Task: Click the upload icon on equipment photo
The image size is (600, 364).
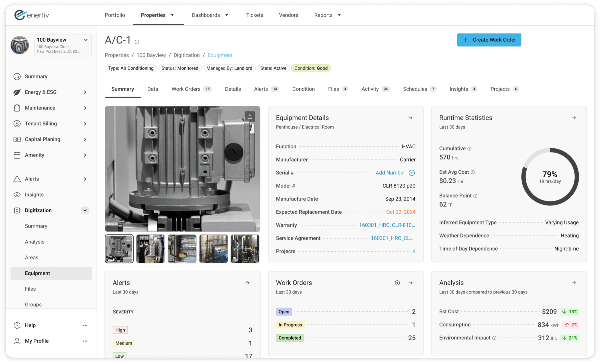Action: tap(250, 116)
